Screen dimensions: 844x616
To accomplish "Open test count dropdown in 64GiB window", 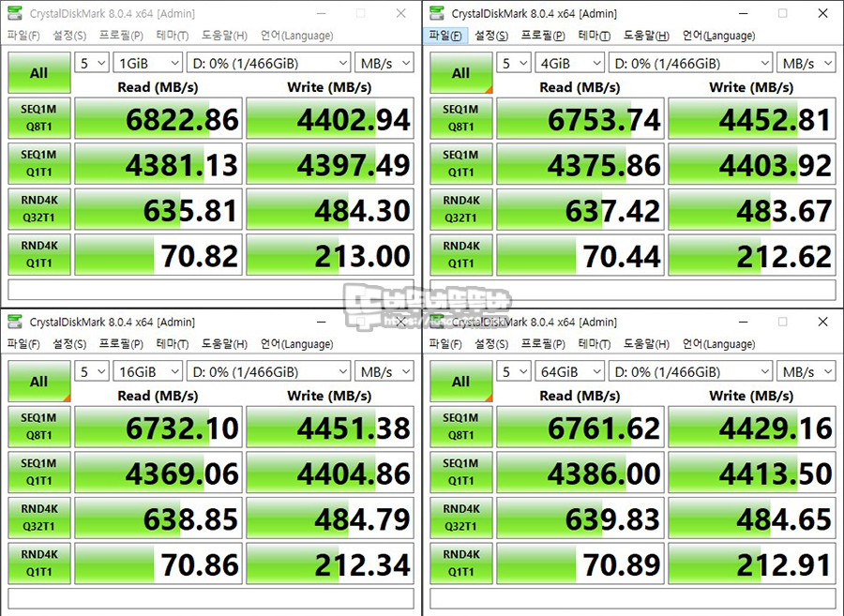I will (x=514, y=371).
